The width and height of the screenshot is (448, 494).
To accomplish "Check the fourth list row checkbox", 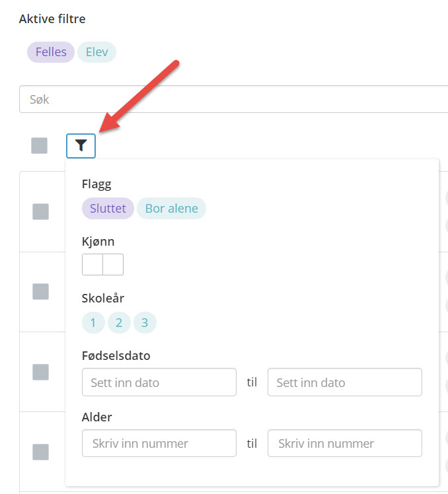I will [41, 452].
